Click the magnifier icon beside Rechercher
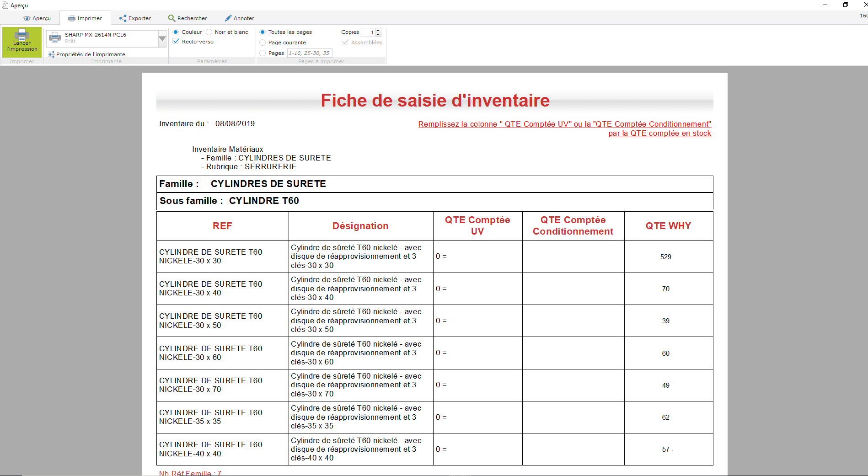 point(171,18)
